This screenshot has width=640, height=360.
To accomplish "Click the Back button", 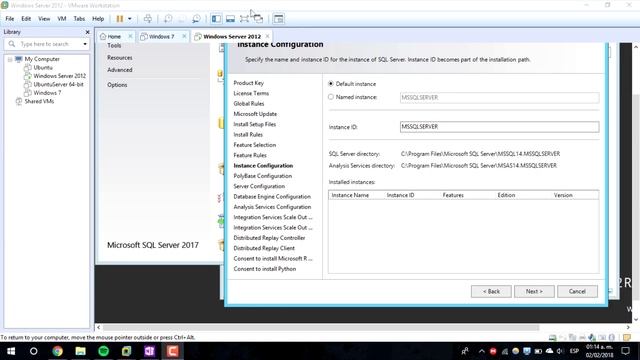I will [x=491, y=291].
